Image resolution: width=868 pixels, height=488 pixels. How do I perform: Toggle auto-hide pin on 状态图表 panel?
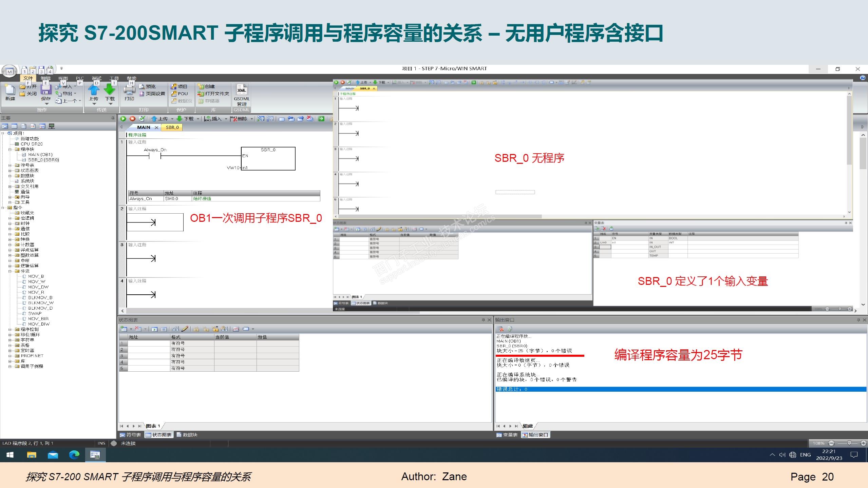pyautogui.click(x=483, y=320)
